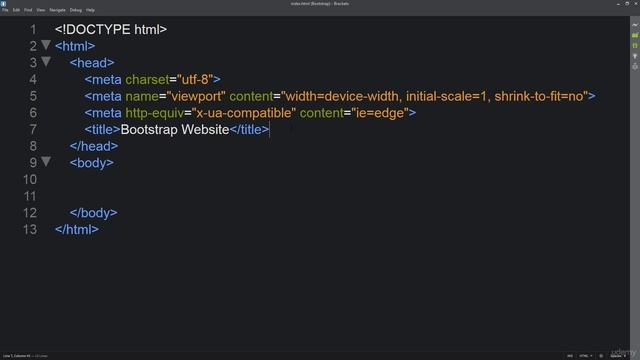Viewport: 640px width, 360px height.
Task: Open the Find menu
Action: point(28,10)
